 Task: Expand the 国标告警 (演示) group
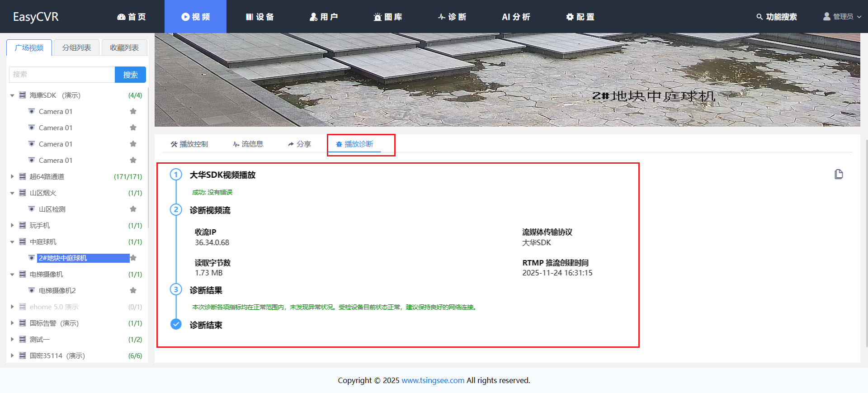coord(12,323)
